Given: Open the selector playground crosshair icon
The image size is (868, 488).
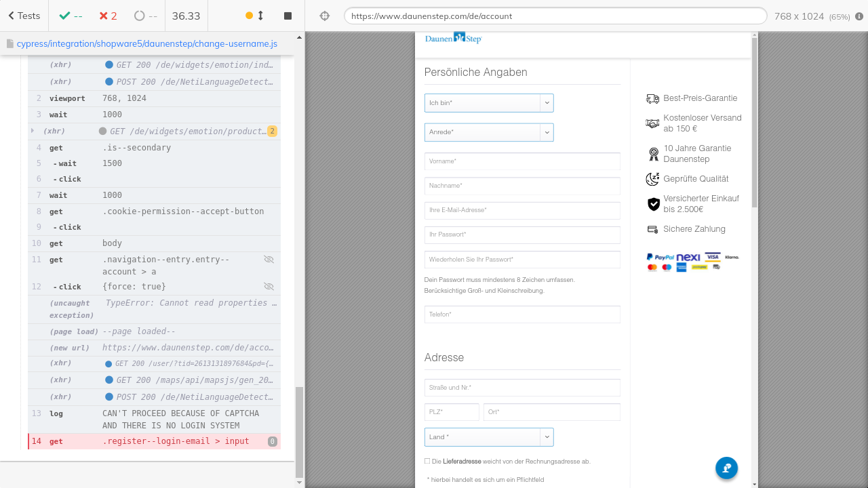Looking at the screenshot, I should [324, 16].
